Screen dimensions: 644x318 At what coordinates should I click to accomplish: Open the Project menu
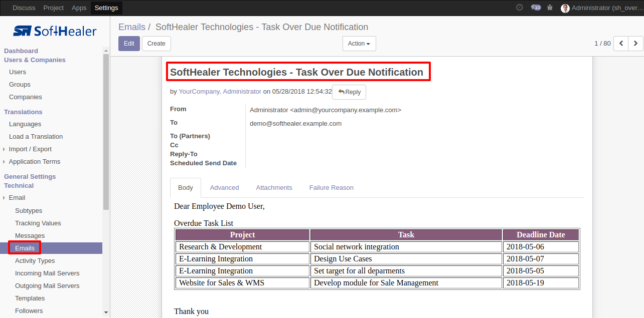coord(54,8)
